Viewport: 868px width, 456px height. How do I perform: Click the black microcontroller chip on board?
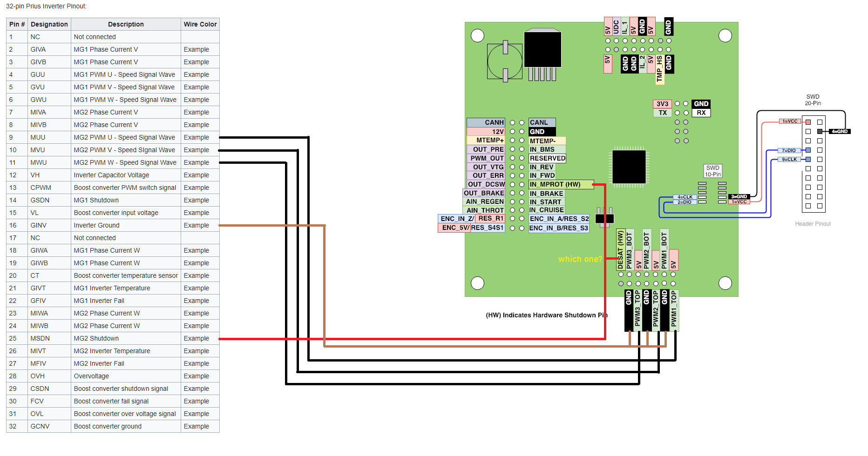629,167
